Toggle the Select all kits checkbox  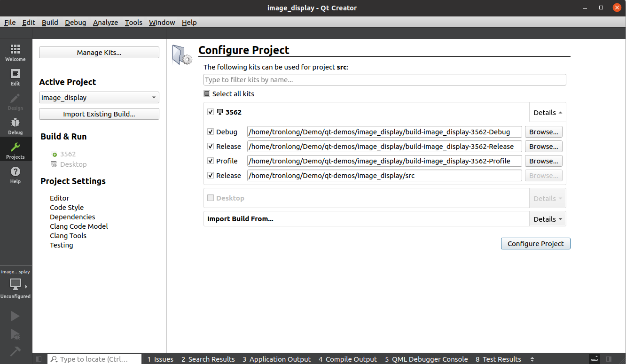tap(207, 93)
